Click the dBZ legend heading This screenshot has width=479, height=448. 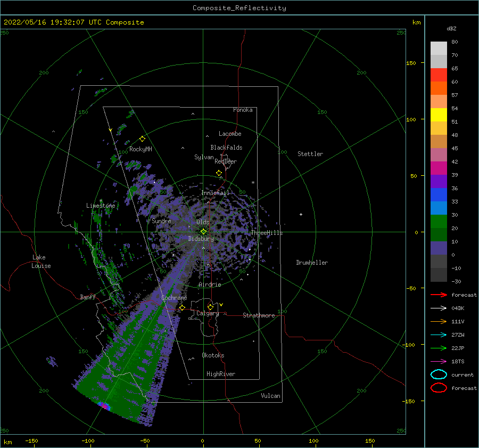(x=451, y=28)
